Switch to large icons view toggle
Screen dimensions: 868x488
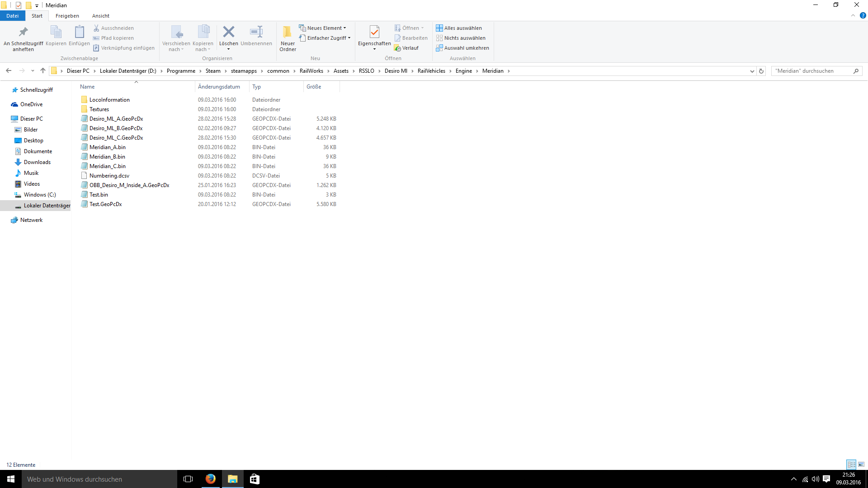(x=861, y=465)
